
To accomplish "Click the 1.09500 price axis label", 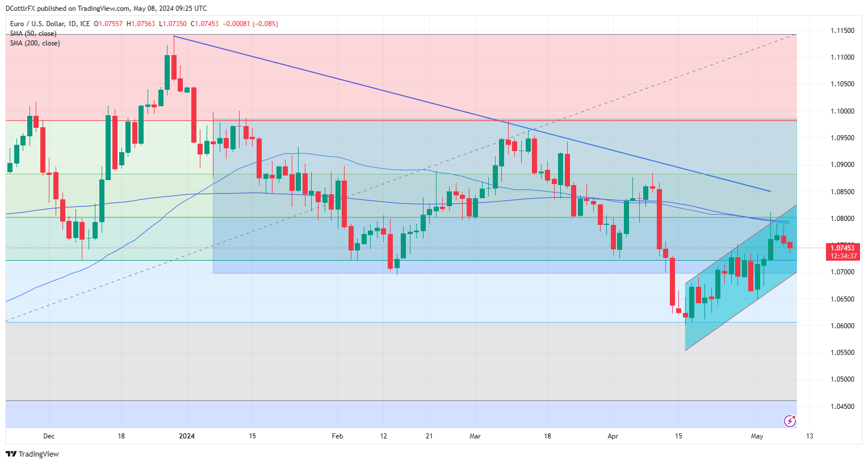I will pos(842,138).
